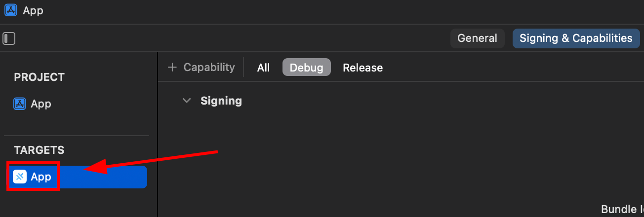Collapse the Signing section chevron

187,101
